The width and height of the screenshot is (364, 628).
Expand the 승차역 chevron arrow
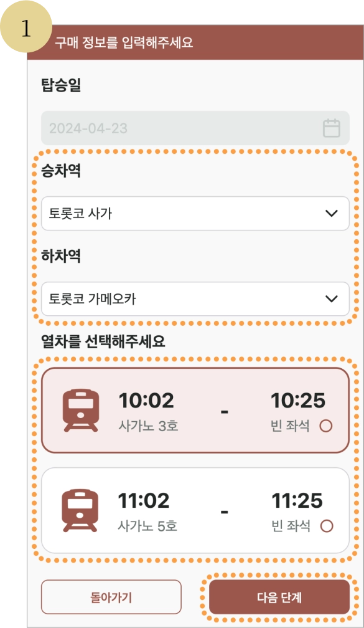tap(331, 214)
